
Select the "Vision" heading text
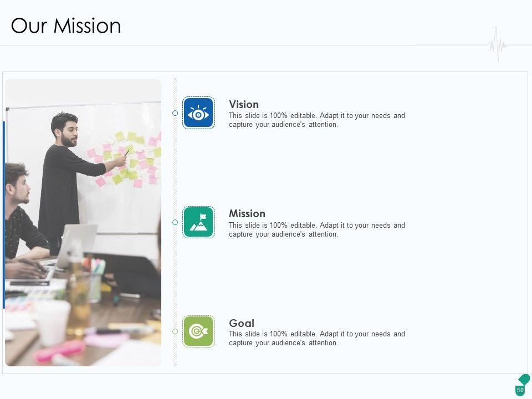244,104
